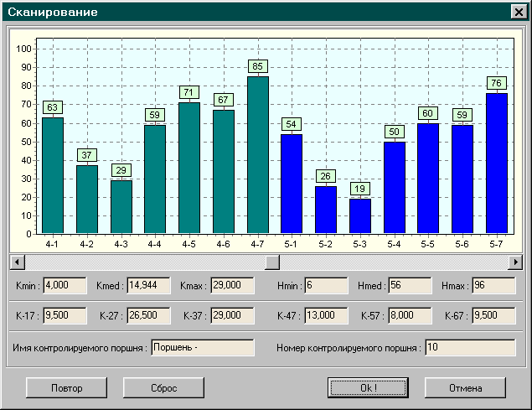Click the Повтор button

click(x=66, y=387)
